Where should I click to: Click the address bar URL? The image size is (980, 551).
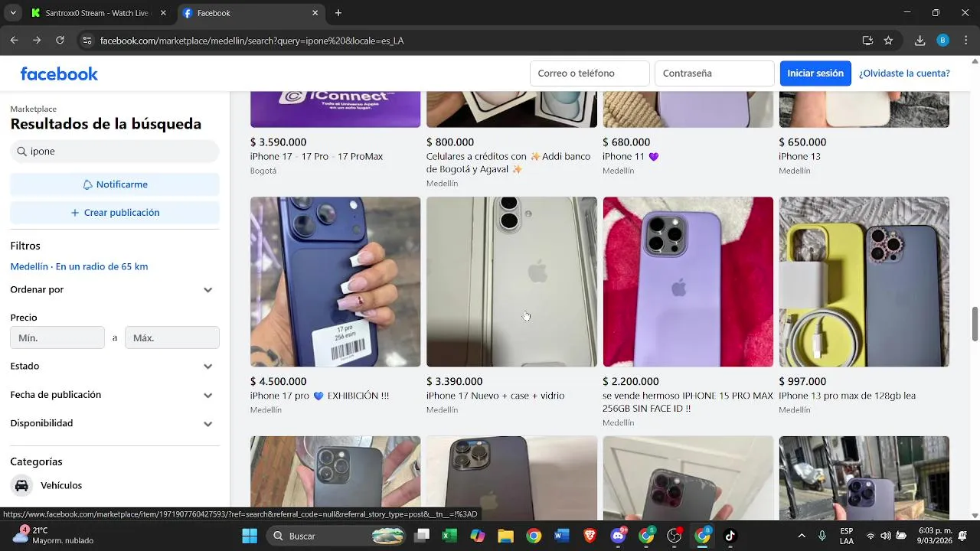[252, 41]
